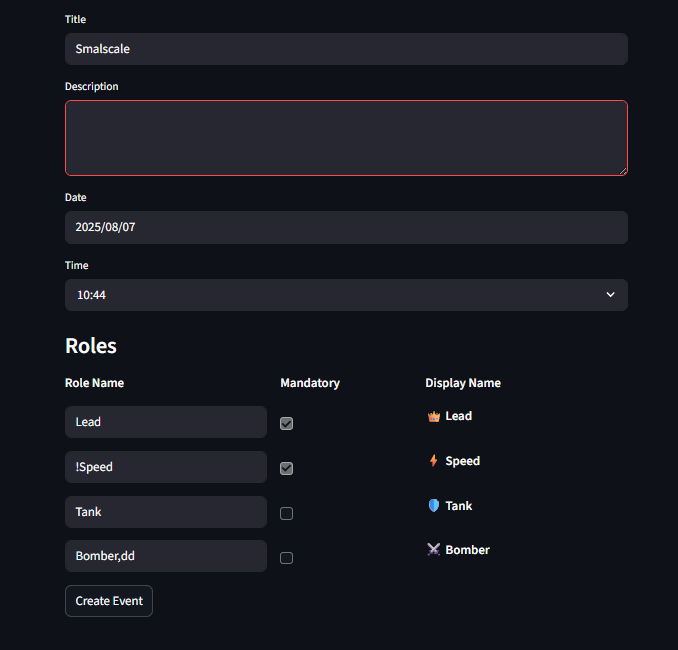Screen dimensions: 678x650
Task: Tick the Mandatory checkbox for Bomber,dd
Action: tap(287, 558)
